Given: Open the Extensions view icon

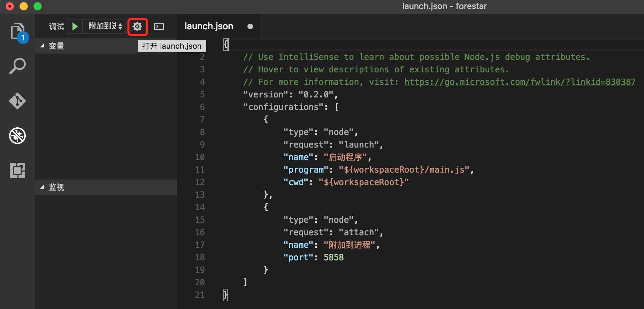Looking at the screenshot, I should (x=17, y=171).
